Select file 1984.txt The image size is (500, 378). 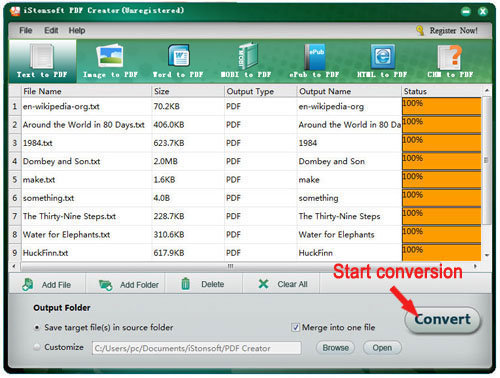point(38,143)
